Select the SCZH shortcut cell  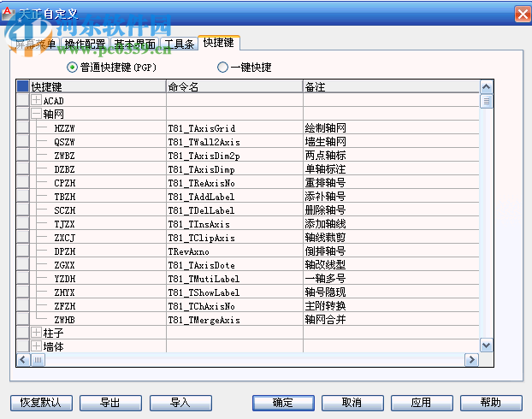click(98, 210)
